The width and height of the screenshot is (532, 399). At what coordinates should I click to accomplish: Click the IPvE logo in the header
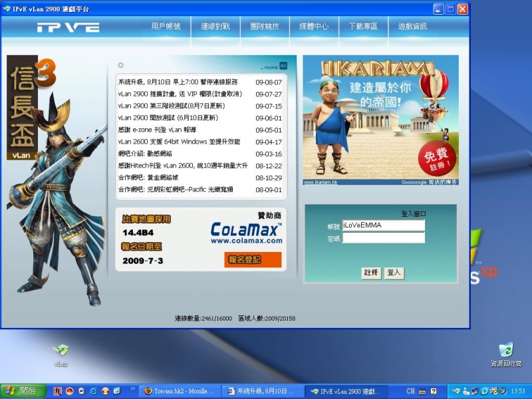point(68,27)
